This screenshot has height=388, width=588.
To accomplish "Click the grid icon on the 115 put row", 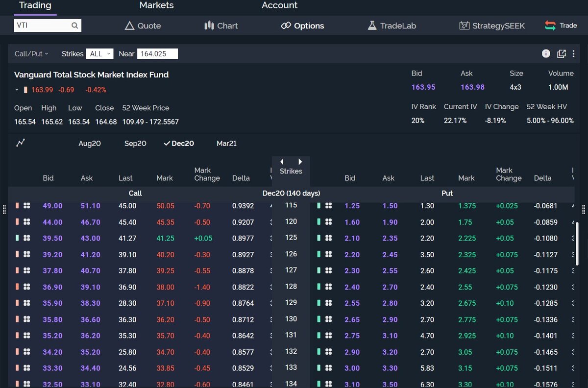I will [x=329, y=206].
